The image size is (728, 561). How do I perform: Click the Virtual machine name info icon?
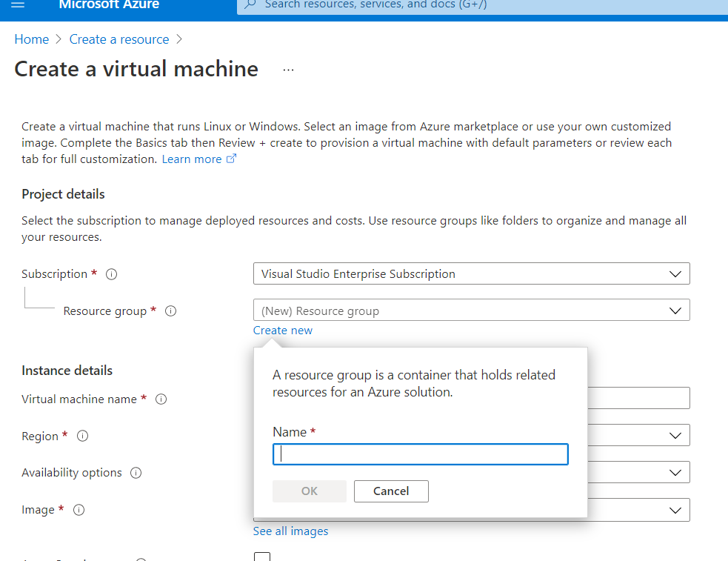(x=161, y=399)
